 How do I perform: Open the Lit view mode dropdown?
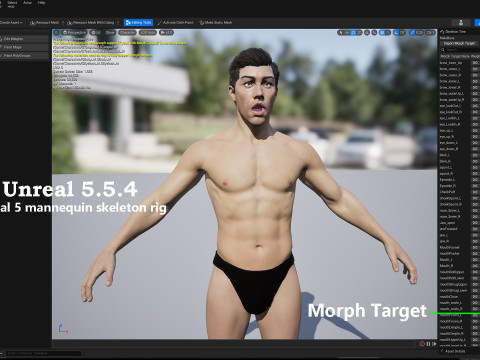pyautogui.click(x=96, y=32)
